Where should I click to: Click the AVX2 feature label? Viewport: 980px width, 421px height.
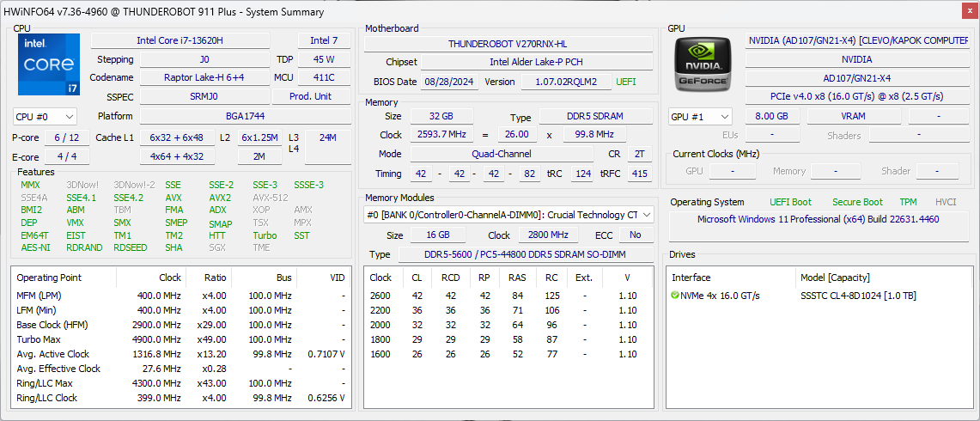pyautogui.click(x=220, y=198)
